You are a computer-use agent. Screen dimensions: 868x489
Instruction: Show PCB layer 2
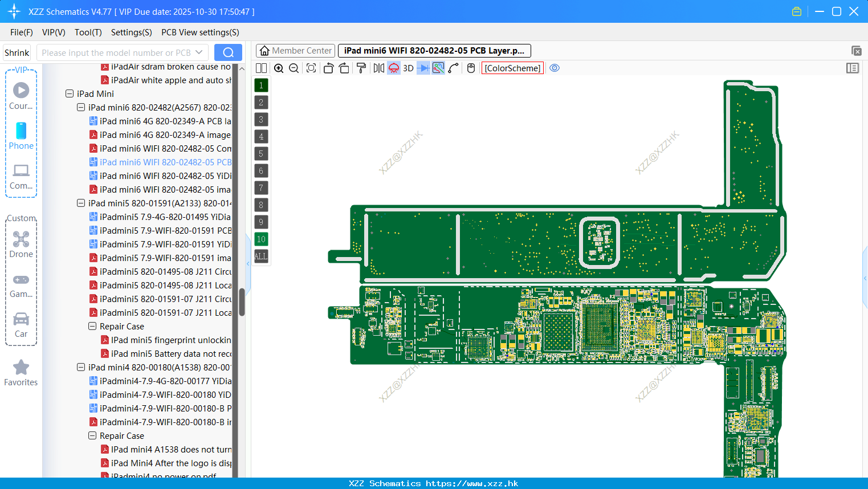[x=261, y=102]
